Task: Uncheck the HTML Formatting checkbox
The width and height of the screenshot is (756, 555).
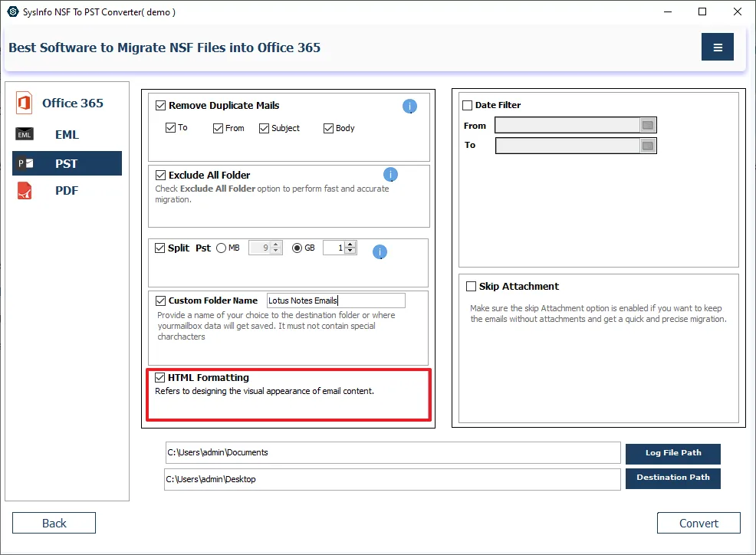Action: [160, 378]
